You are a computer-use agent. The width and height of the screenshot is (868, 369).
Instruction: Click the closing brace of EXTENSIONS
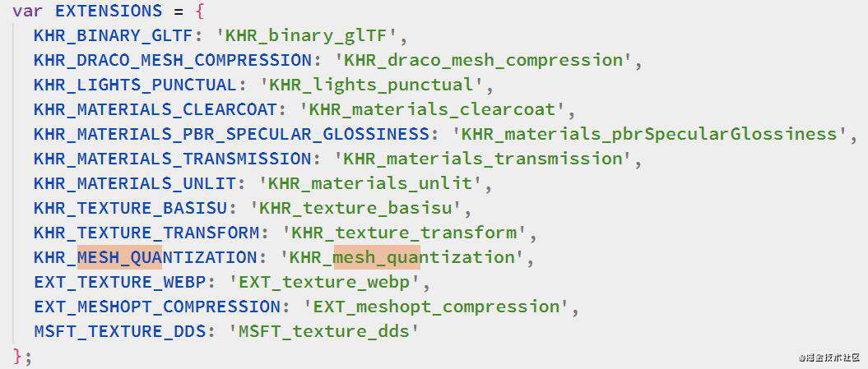point(18,357)
